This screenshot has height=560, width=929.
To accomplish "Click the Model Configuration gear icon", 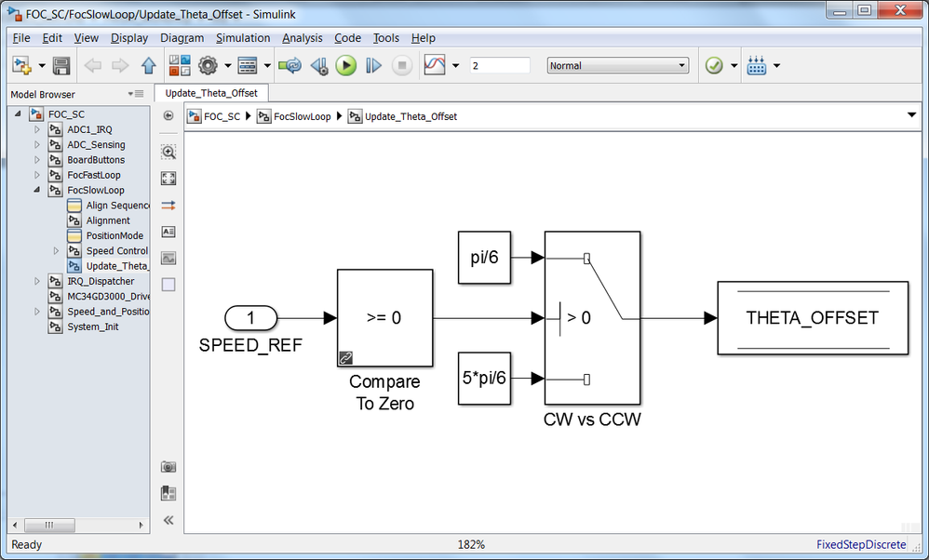I will coord(208,65).
